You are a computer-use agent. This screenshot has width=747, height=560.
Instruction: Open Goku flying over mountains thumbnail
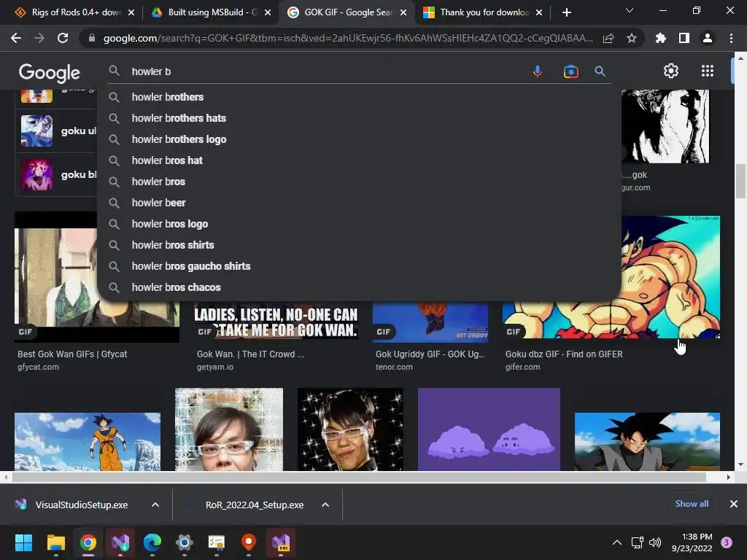click(88, 442)
